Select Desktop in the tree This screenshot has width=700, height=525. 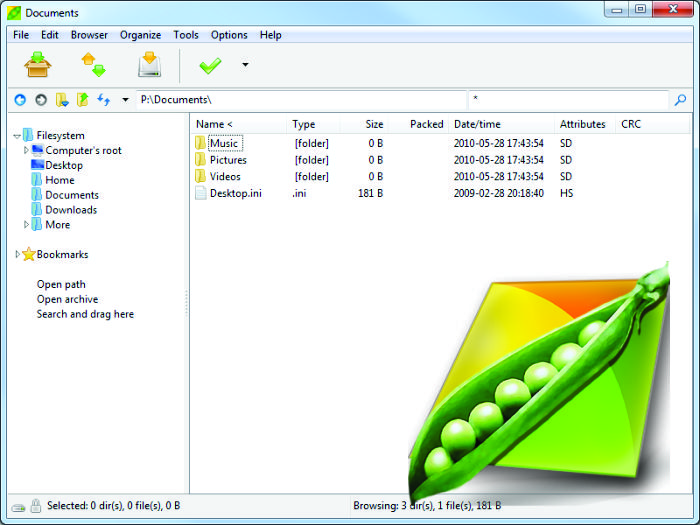click(64, 165)
